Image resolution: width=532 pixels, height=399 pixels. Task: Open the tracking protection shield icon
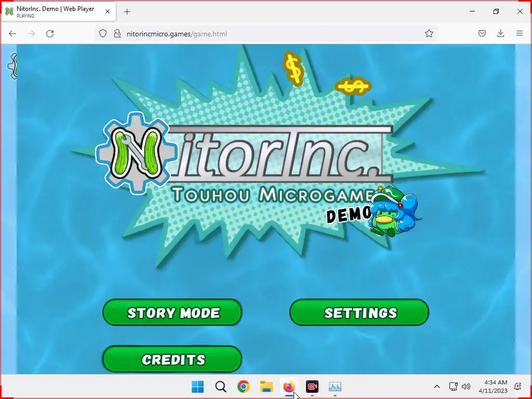coord(103,34)
